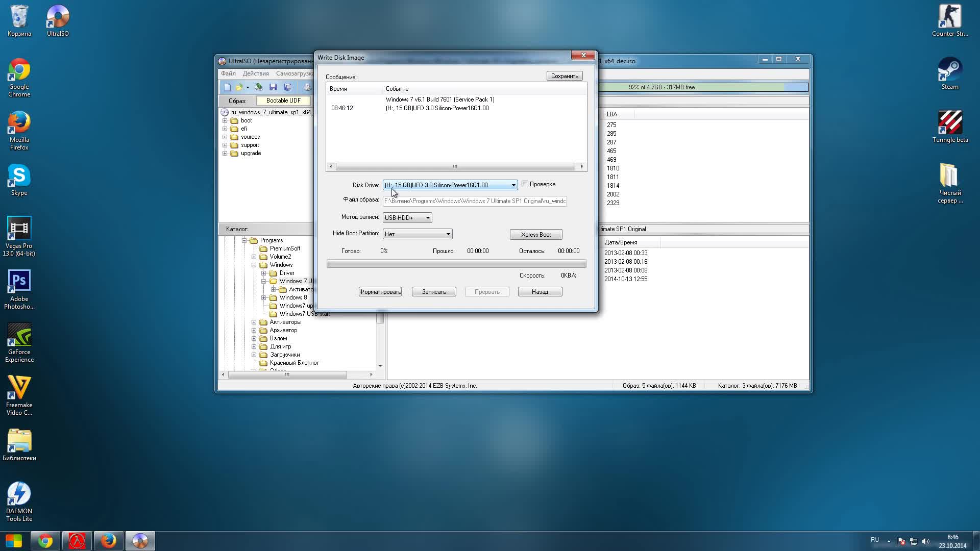980x551 pixels.
Task: Click the Bootable UDF image type field
Action: click(283, 101)
